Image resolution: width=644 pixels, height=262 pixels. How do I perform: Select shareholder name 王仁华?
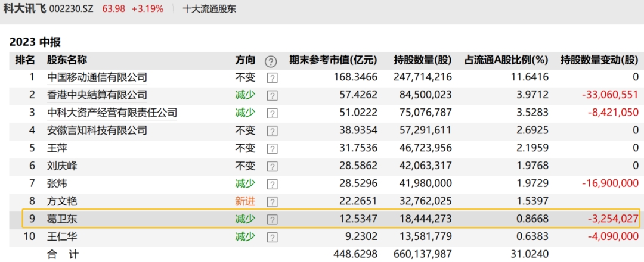pyautogui.click(x=62, y=236)
